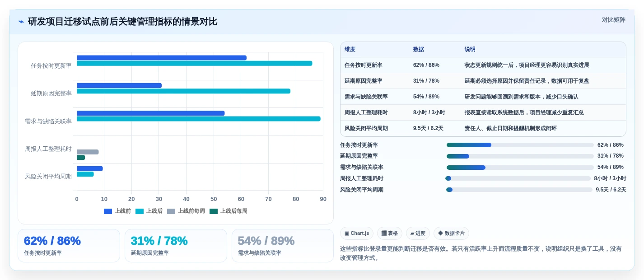The height and width of the screenshot is (280, 644).
Task: Click the 8小时 / 3小时 table cell
Action: [x=429, y=112]
